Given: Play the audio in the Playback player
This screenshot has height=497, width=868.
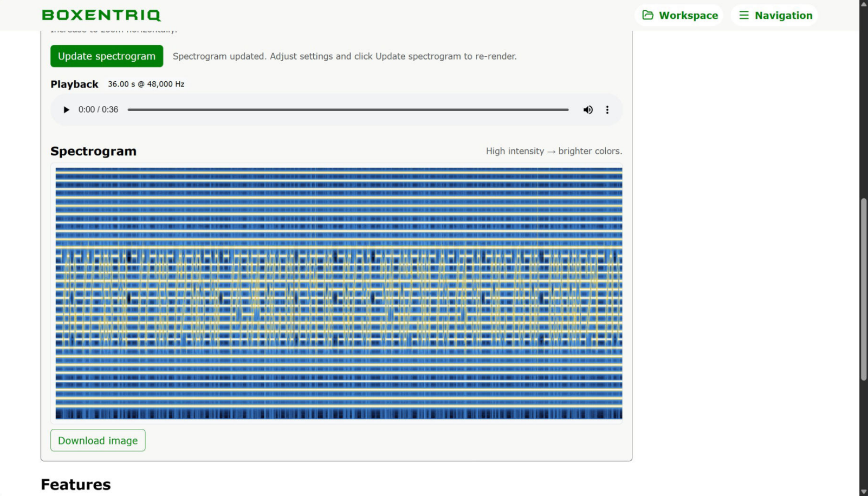Looking at the screenshot, I should (x=66, y=110).
